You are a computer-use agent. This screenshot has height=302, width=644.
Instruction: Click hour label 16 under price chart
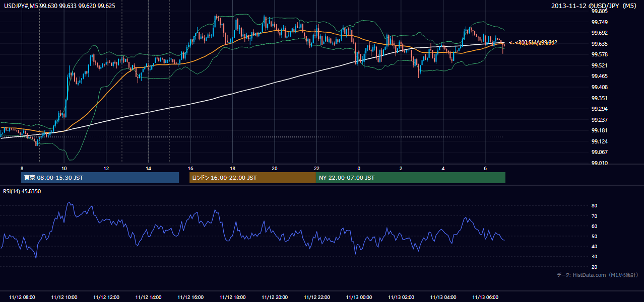(x=190, y=168)
